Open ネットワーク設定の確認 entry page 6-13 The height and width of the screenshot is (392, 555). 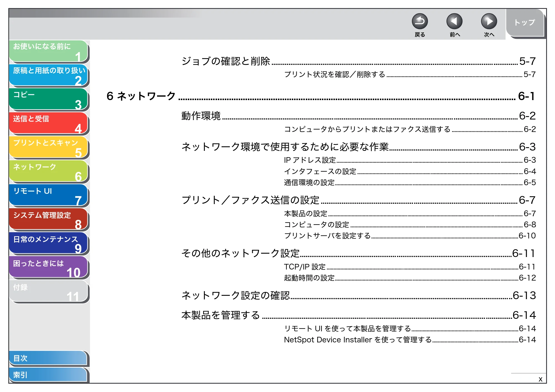[358, 296]
